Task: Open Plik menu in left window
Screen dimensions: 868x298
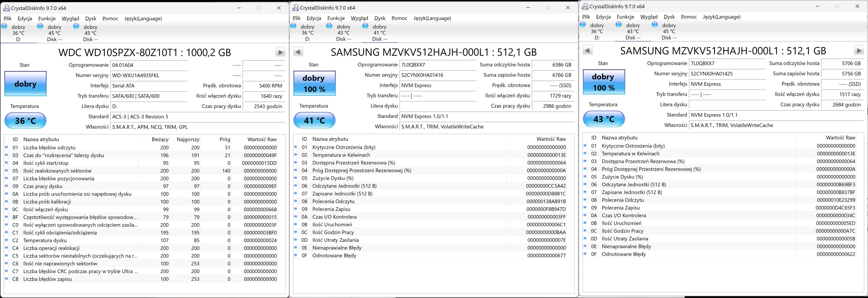Action: (x=7, y=19)
